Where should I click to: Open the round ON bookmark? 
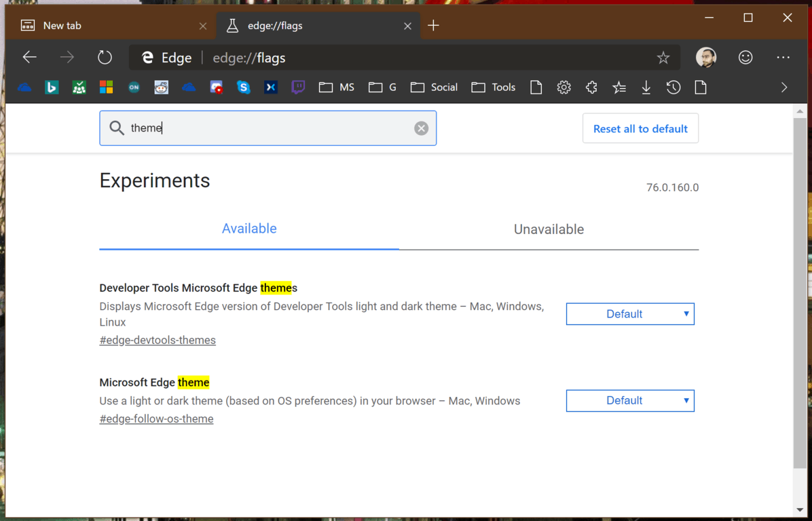coord(134,88)
